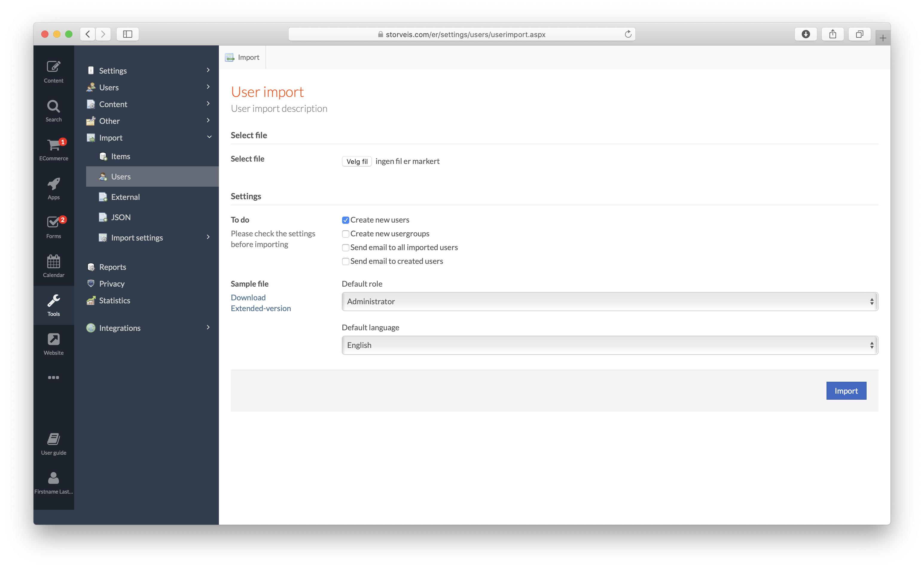
Task: Expand the Content menu chevron
Action: click(208, 104)
